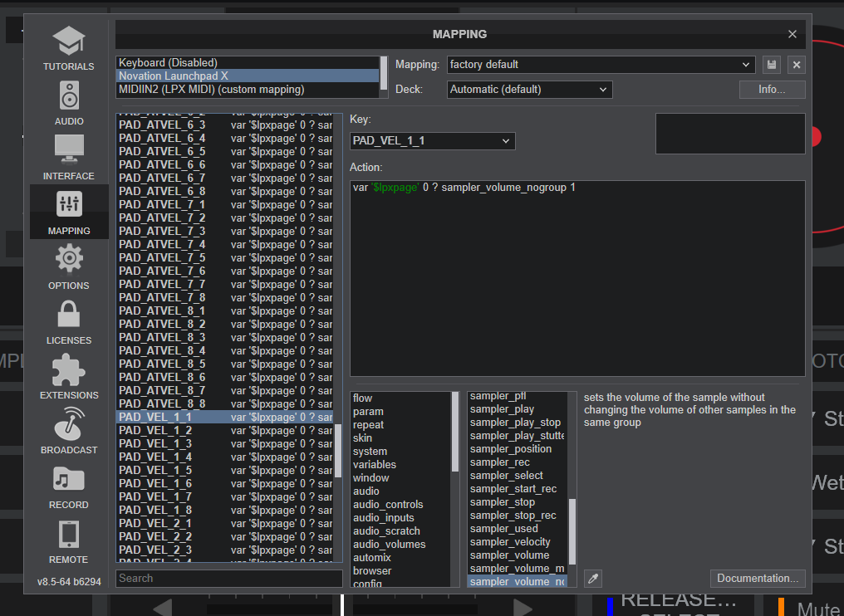Pick the sampler_select action

pos(518,476)
